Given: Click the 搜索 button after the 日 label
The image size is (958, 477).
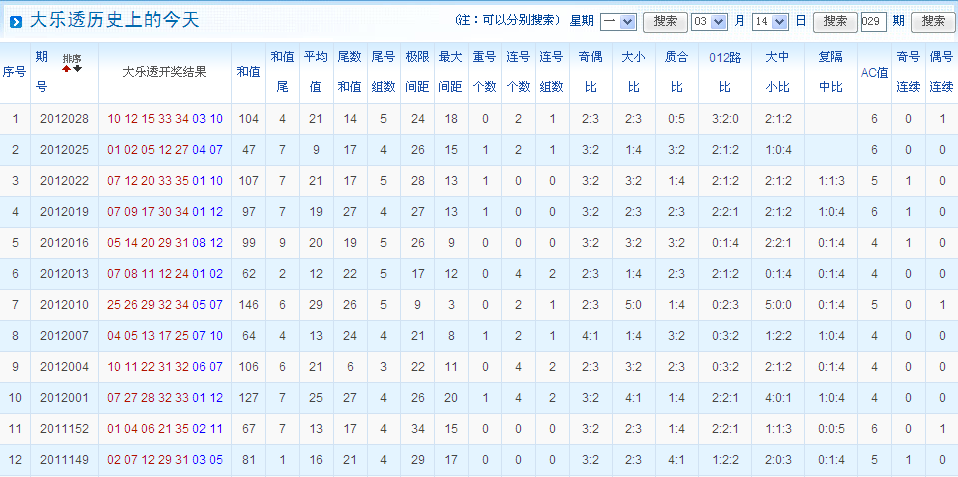Looking at the screenshot, I should tap(835, 21).
